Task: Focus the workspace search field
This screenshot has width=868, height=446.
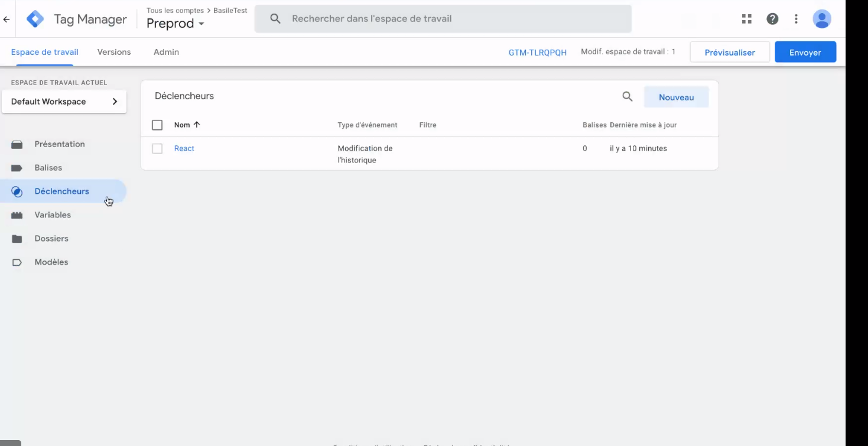Action: click(443, 19)
